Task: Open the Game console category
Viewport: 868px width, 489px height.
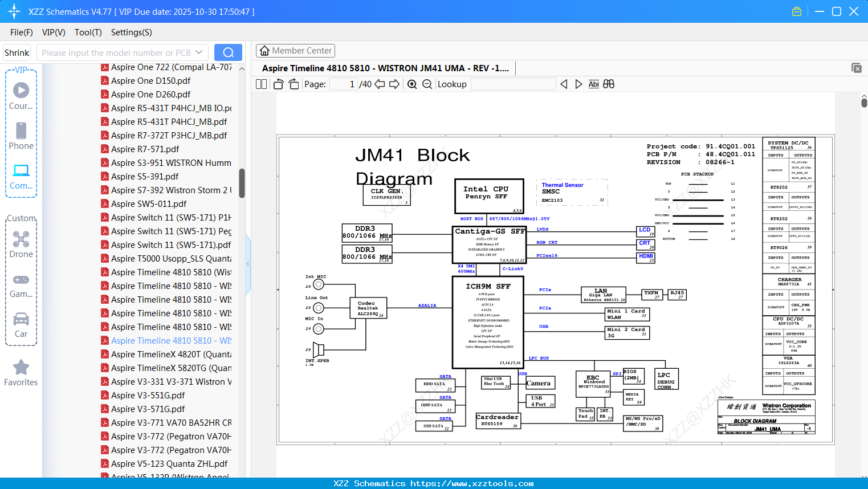Action: coord(21,285)
